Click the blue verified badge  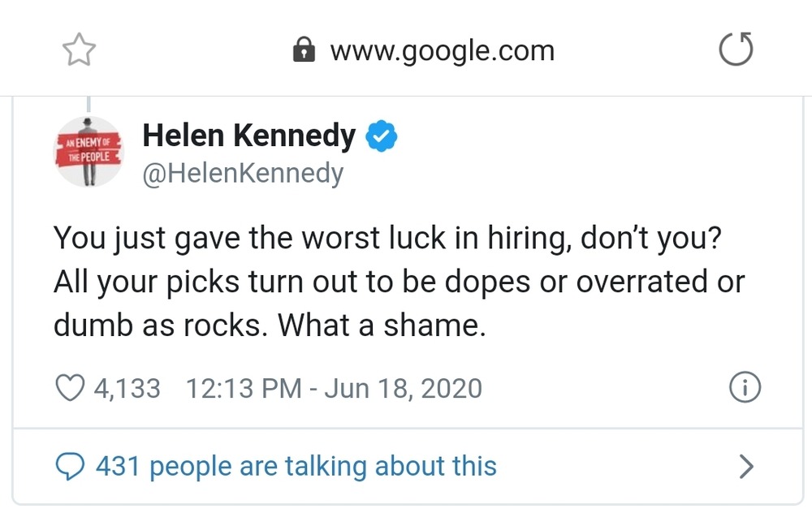(381, 136)
